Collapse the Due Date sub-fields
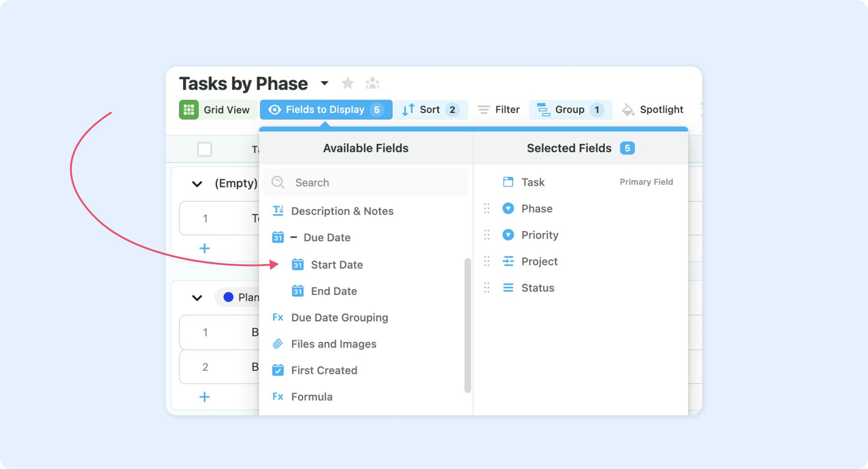 point(294,237)
